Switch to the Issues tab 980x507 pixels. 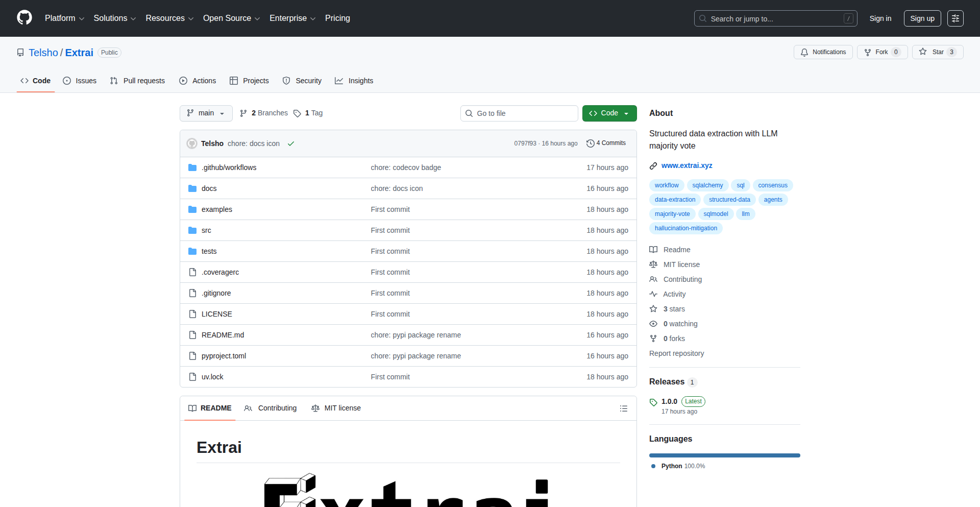coord(80,81)
